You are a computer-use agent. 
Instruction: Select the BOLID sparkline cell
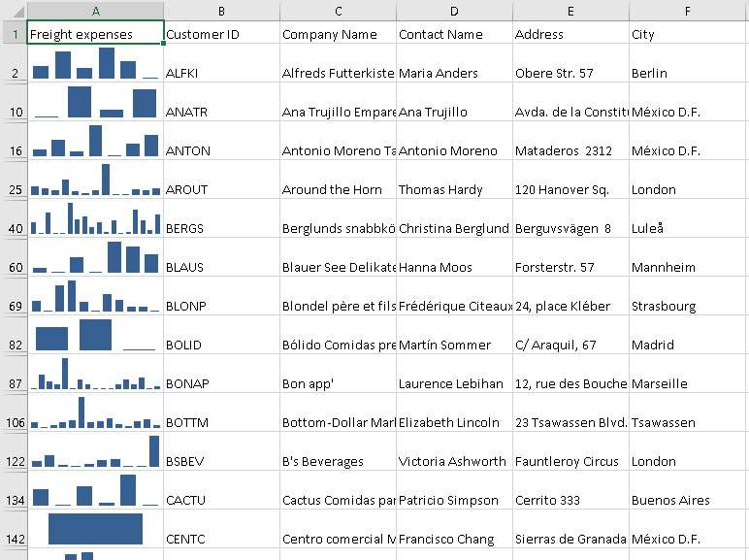pyautogui.click(x=95, y=335)
